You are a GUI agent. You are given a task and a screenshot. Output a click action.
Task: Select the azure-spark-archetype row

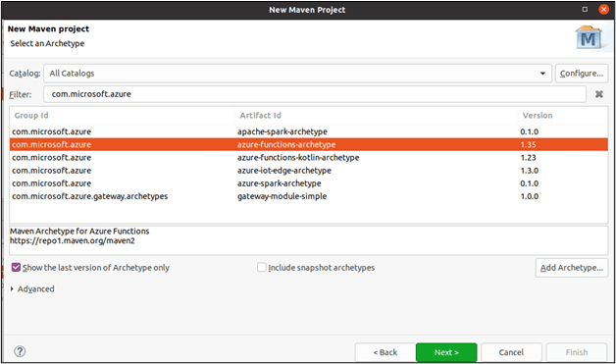click(x=309, y=183)
